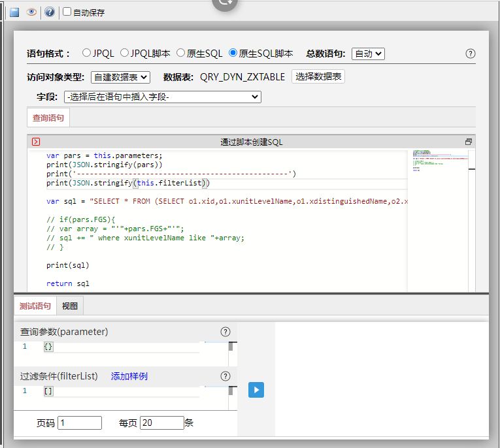Expand the 访问对象类型 dropdown

pyautogui.click(x=120, y=77)
